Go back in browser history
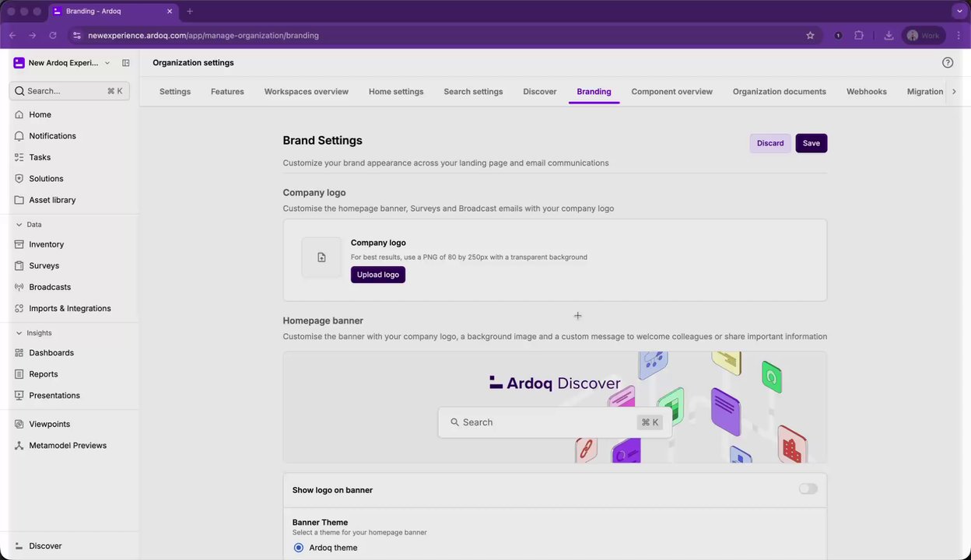 click(12, 36)
